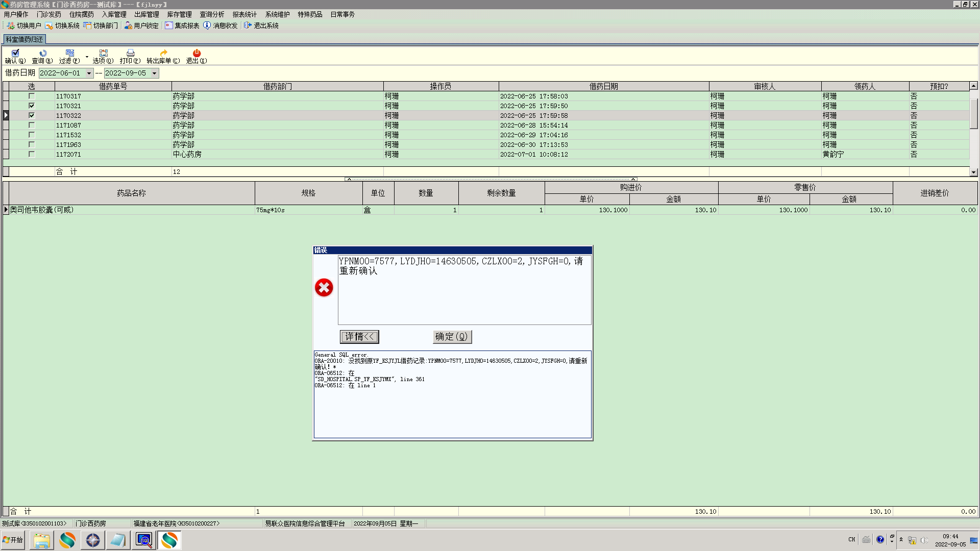The height and width of the screenshot is (551, 980).
Task: Switch to the 科室借药归还 tab
Action: click(24, 39)
